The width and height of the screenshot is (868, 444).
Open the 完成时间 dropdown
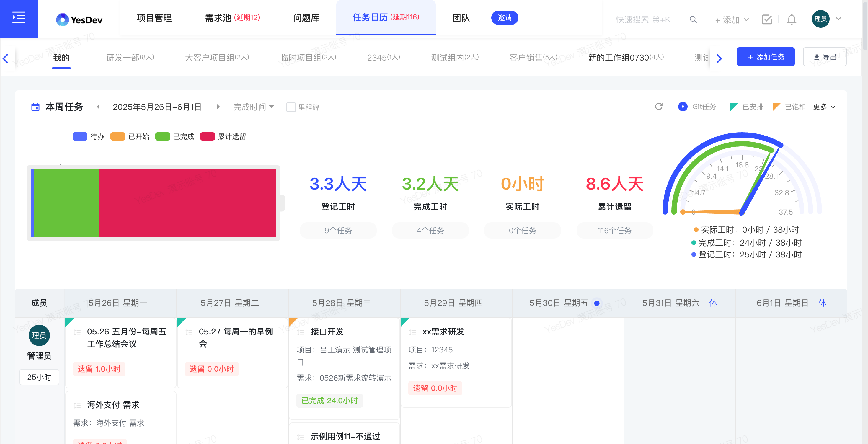point(254,107)
